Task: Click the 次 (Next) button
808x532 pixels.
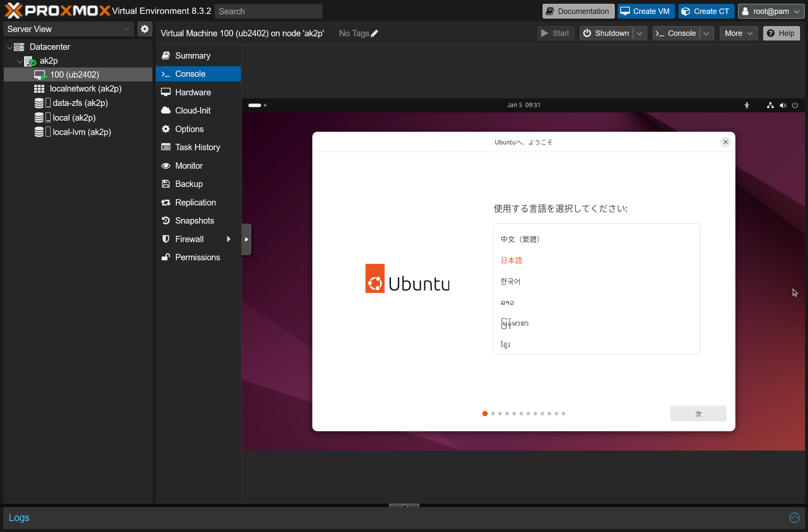Action: click(x=698, y=414)
